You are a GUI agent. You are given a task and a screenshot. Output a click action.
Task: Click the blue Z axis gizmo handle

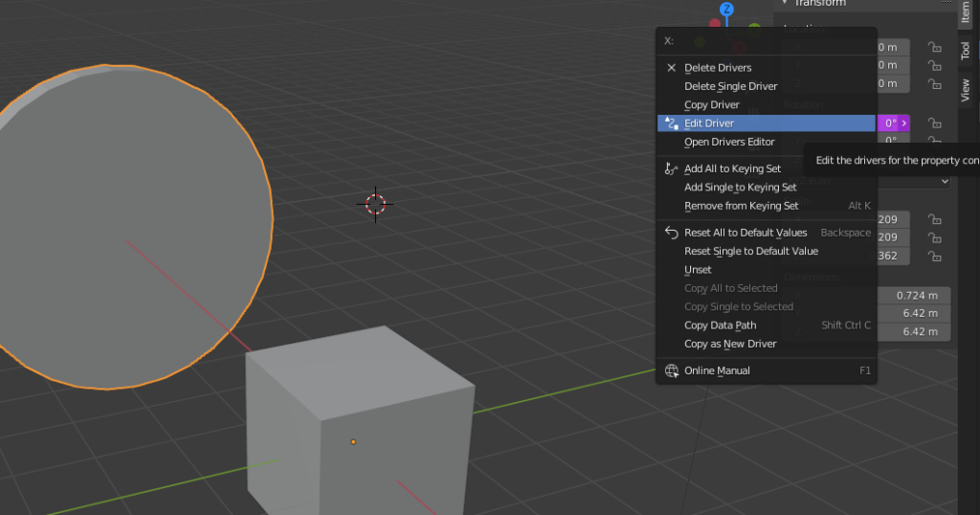coord(726,10)
